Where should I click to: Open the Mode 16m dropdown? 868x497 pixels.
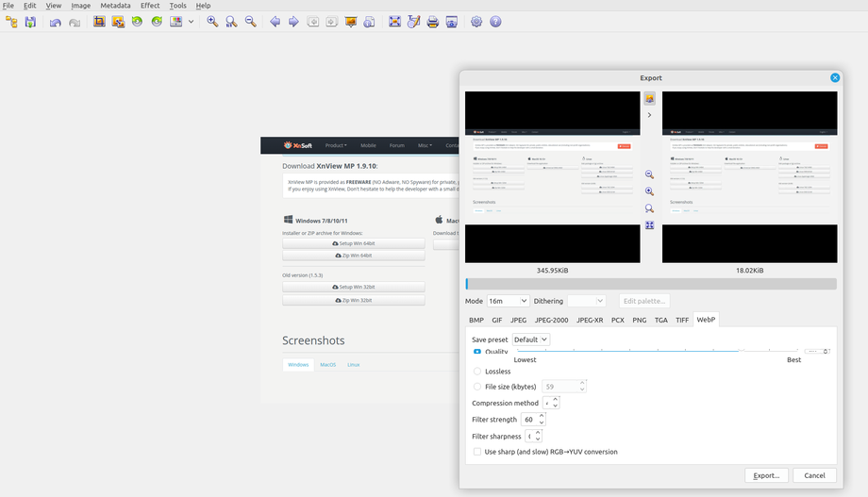click(509, 301)
